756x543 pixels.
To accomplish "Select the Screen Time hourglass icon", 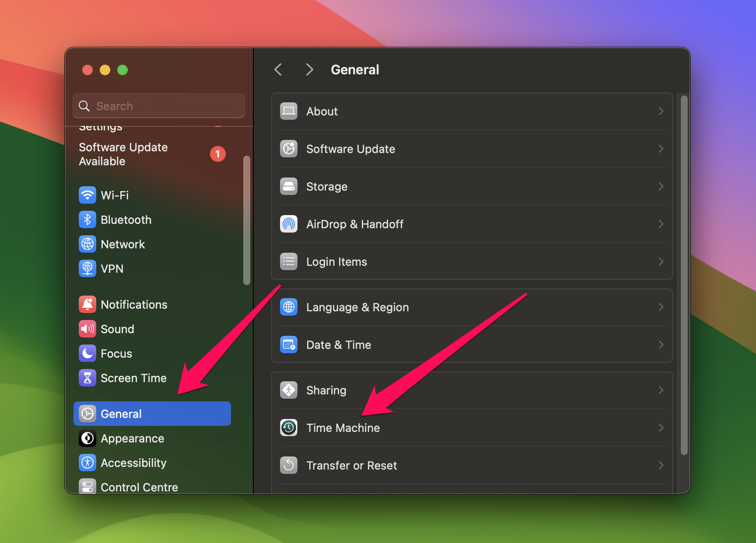I will tap(87, 378).
